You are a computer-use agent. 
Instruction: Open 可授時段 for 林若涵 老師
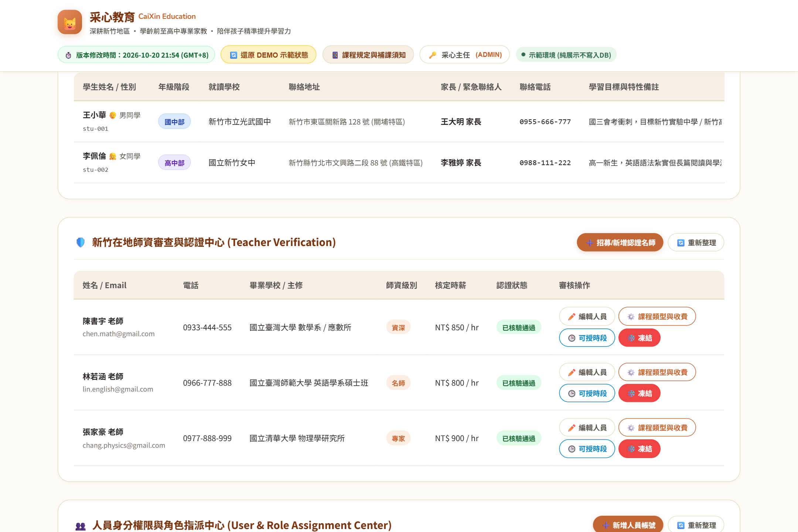point(587,393)
